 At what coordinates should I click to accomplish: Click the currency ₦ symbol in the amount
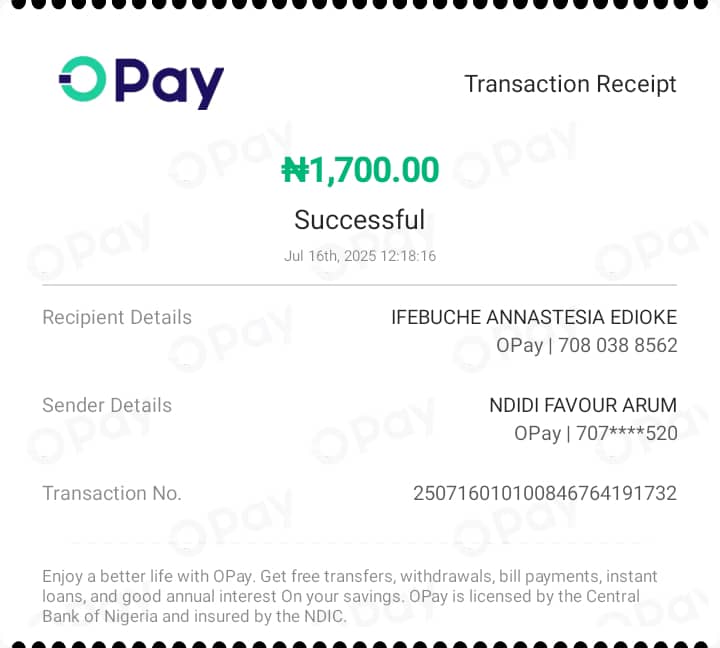(295, 171)
